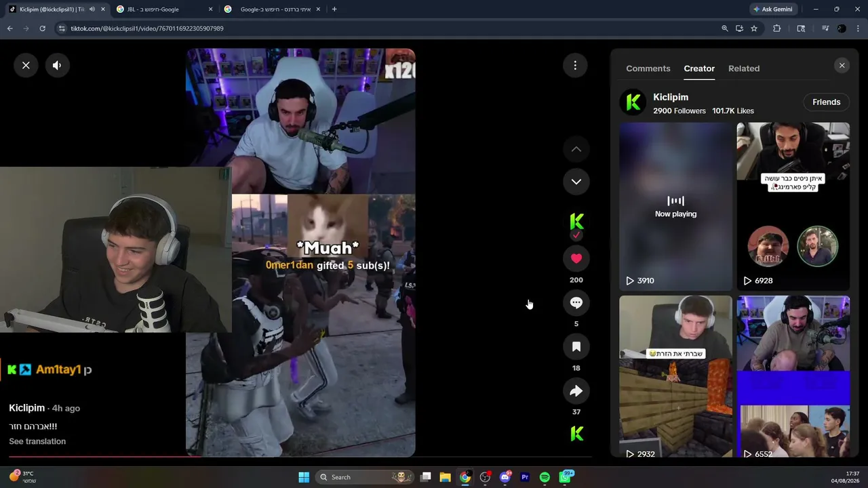Select the Creator tab

699,68
